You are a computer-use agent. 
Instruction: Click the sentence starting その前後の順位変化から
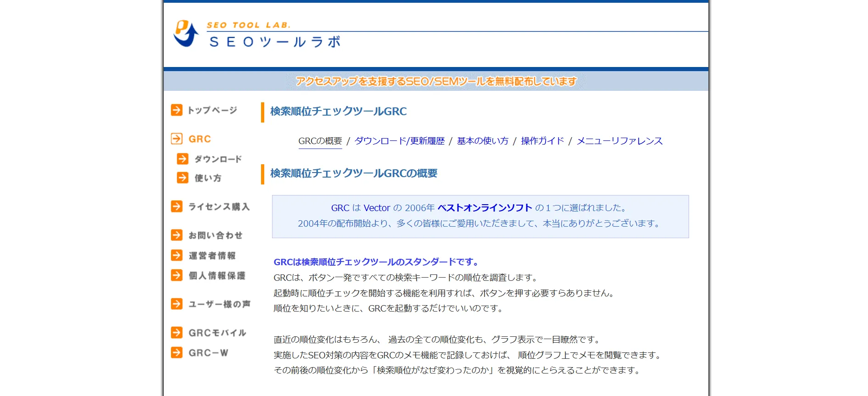coord(458,370)
